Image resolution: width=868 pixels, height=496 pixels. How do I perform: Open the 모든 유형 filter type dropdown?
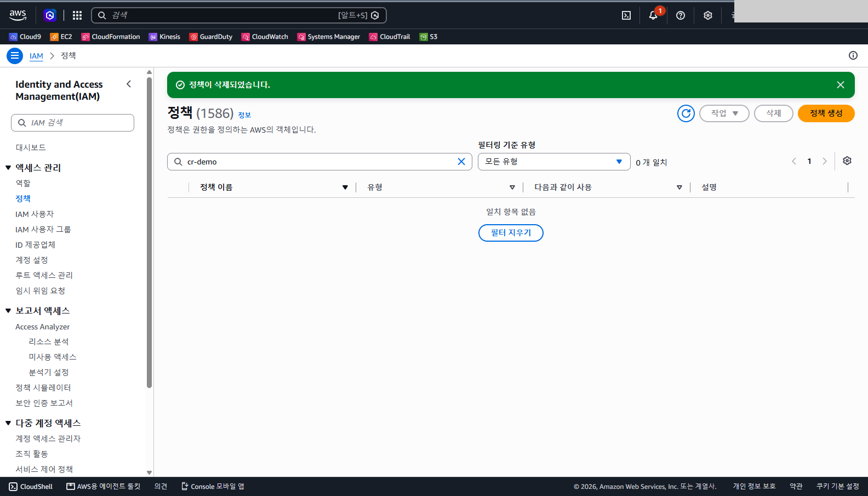click(x=554, y=162)
